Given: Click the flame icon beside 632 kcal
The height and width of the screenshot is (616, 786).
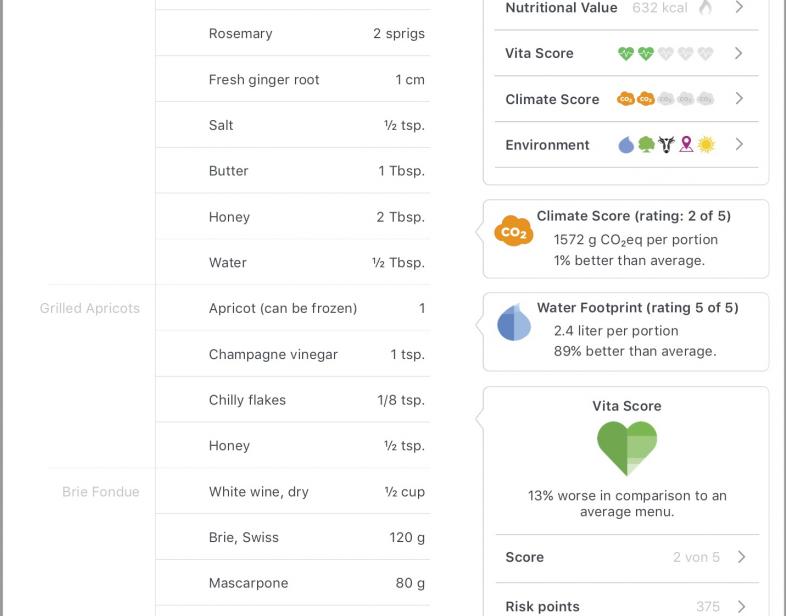Looking at the screenshot, I should (705, 7).
